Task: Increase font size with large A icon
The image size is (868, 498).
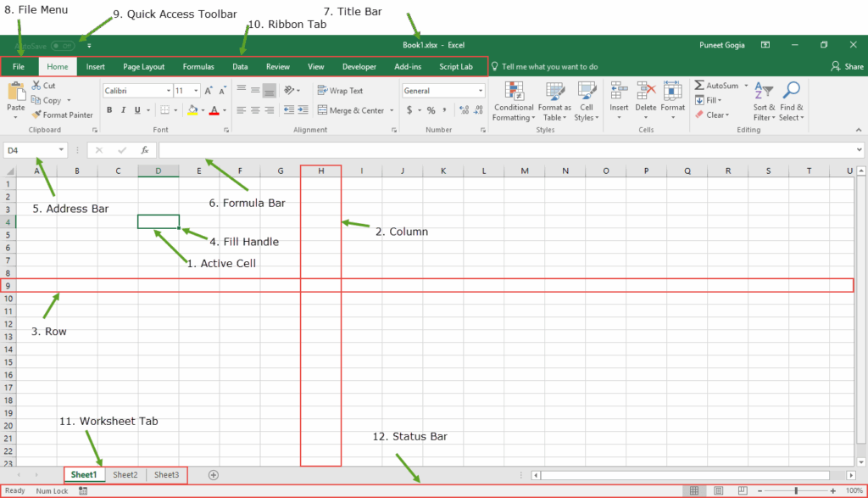Action: [209, 91]
